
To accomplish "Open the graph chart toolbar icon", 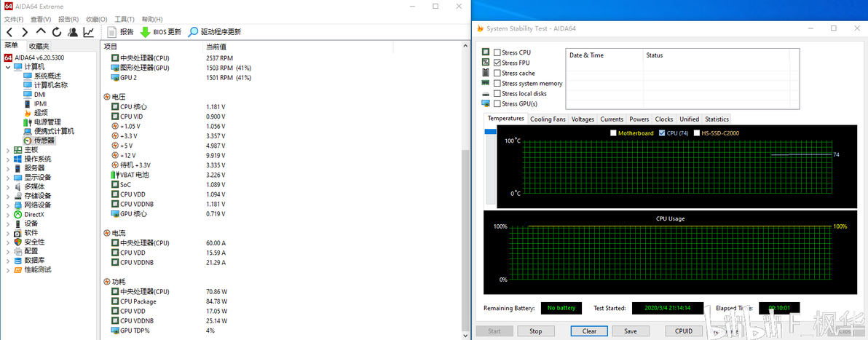I will (x=89, y=32).
